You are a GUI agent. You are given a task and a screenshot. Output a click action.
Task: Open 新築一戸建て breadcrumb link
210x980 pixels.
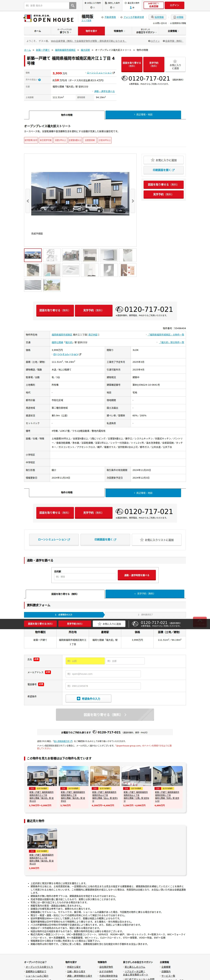43,50
